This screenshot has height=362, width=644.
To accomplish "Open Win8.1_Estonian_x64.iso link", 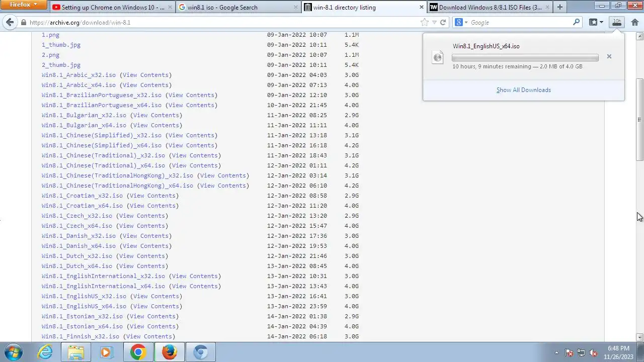I will point(82,326).
